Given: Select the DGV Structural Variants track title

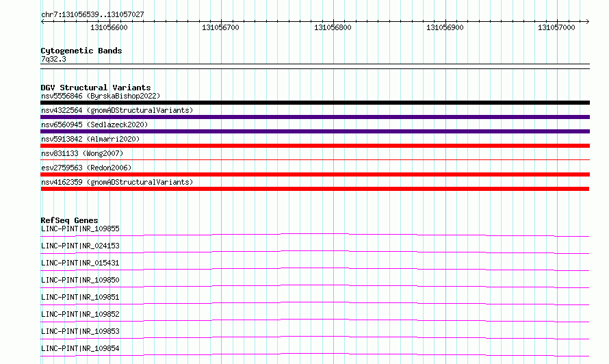Looking at the screenshot, I should pyautogui.click(x=96, y=88).
